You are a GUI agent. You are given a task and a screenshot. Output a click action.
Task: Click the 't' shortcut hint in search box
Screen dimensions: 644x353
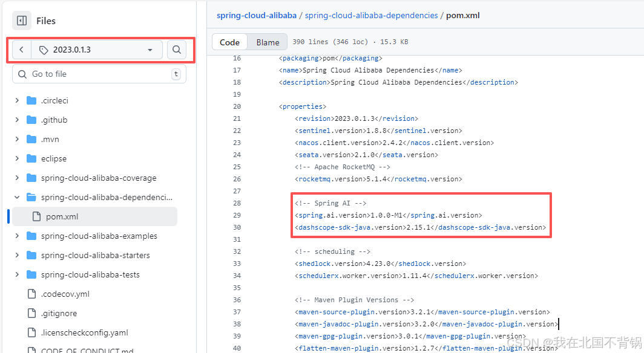click(176, 74)
